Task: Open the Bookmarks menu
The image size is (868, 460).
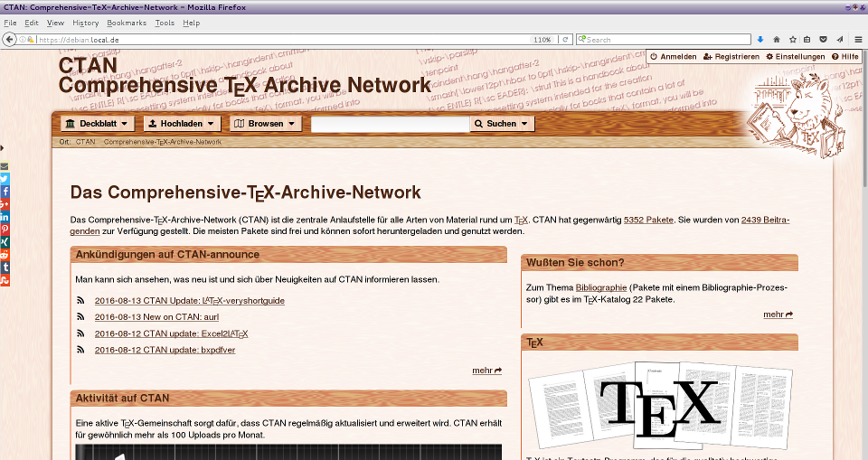Action: point(127,23)
